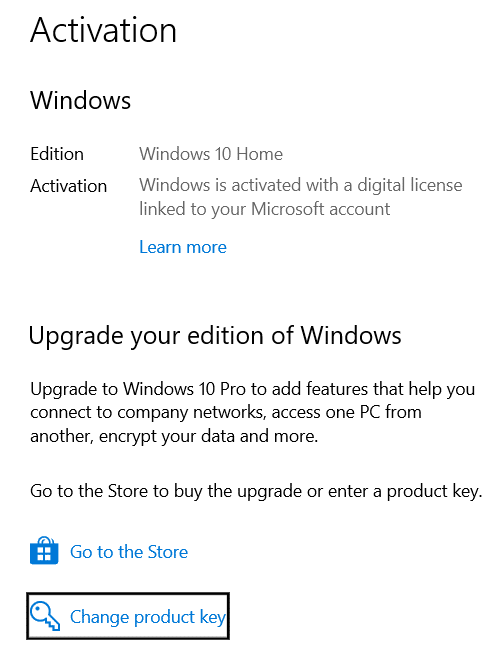Click the Windows section heading
Image resolution: width=501 pixels, height=657 pixels.
pos(80,101)
